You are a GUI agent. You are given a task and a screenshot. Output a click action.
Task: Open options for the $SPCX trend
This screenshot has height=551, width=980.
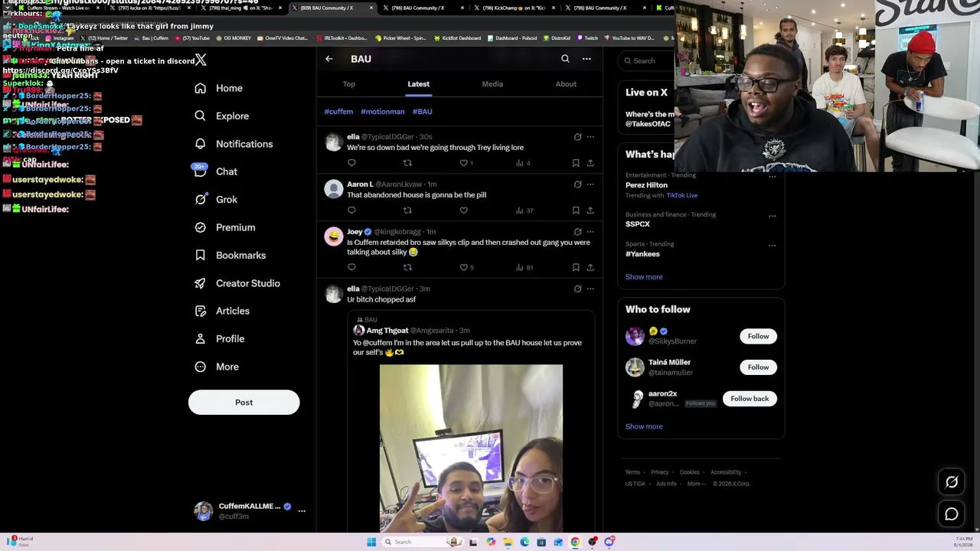(x=772, y=216)
